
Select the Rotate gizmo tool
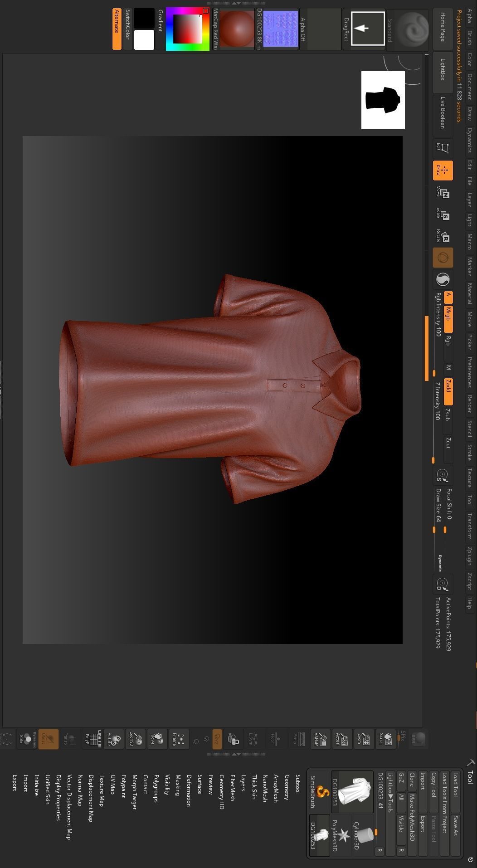tap(443, 236)
